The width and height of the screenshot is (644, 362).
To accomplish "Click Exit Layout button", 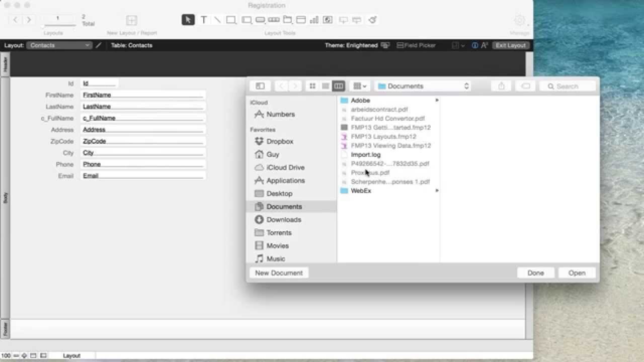I will (x=511, y=45).
